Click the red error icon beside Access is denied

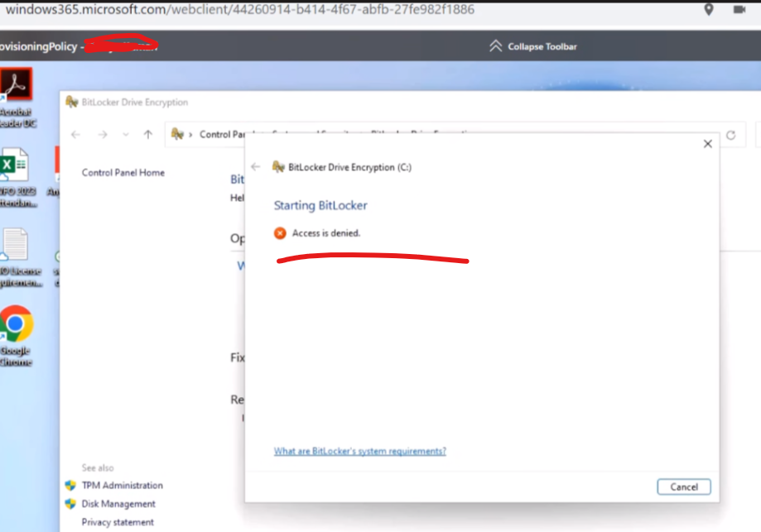280,233
